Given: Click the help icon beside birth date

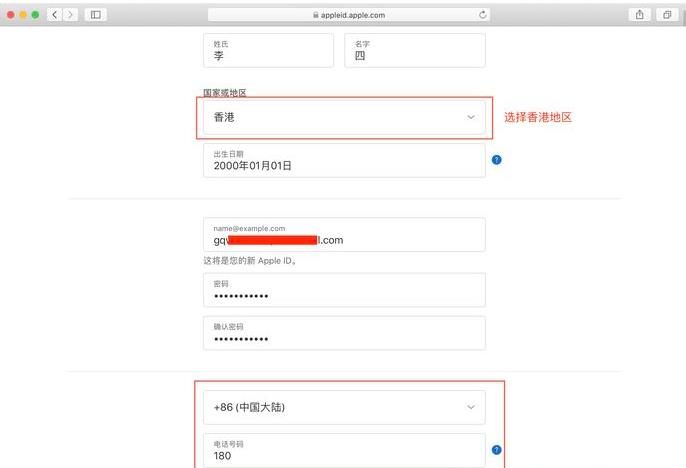Looking at the screenshot, I should (x=496, y=159).
